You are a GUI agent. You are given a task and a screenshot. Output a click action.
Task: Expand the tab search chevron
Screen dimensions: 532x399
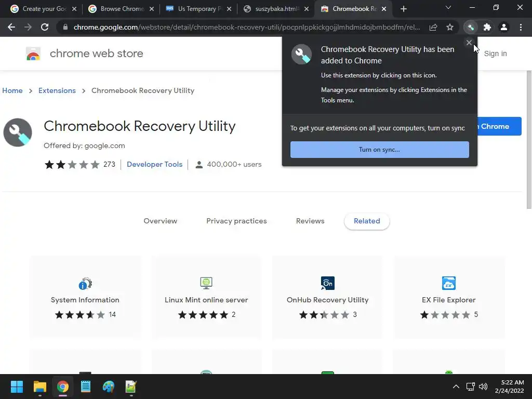[448, 7]
